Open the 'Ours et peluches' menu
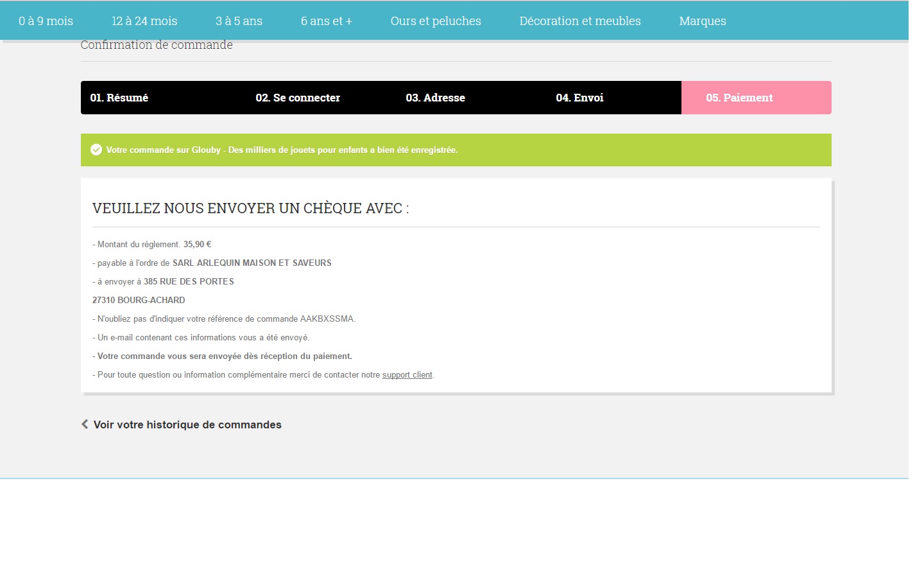The height and width of the screenshot is (578, 924). [436, 21]
